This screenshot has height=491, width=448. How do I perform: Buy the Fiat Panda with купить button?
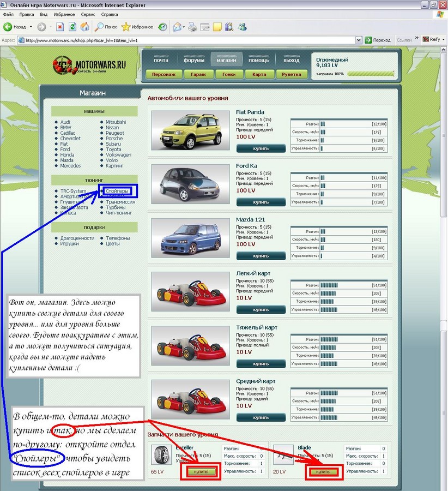point(261,148)
